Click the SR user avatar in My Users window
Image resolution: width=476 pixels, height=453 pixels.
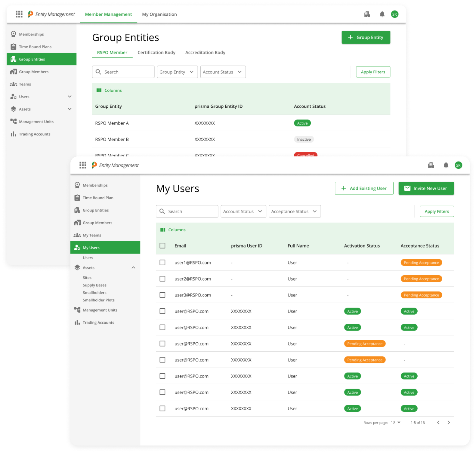click(458, 165)
